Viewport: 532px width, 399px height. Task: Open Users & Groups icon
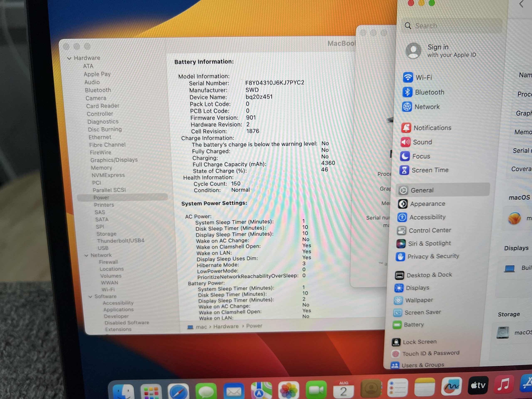[x=395, y=366]
